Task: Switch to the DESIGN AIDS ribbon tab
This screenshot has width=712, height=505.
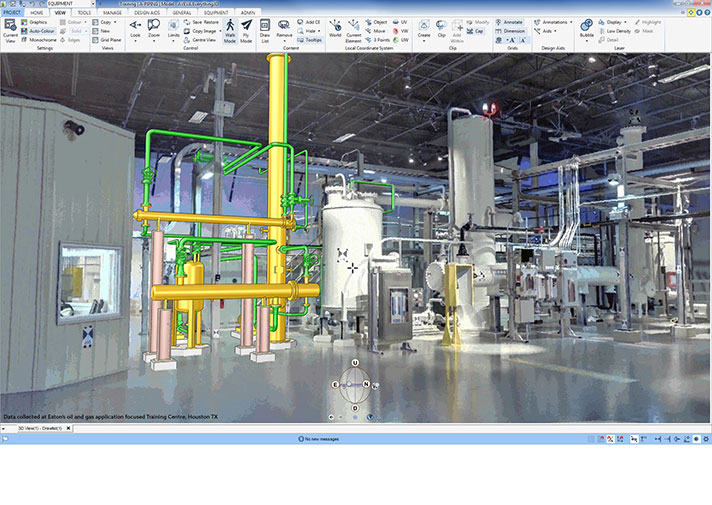Action: (147, 13)
